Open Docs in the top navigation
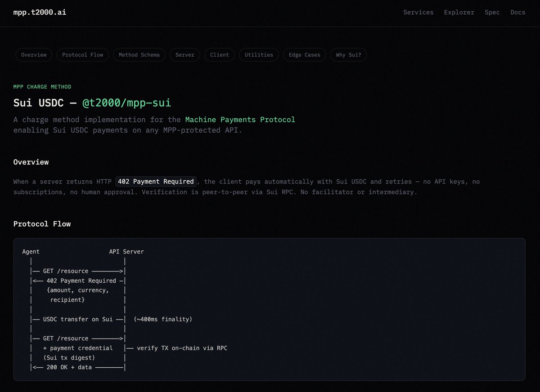540x392 pixels. pyautogui.click(x=518, y=13)
